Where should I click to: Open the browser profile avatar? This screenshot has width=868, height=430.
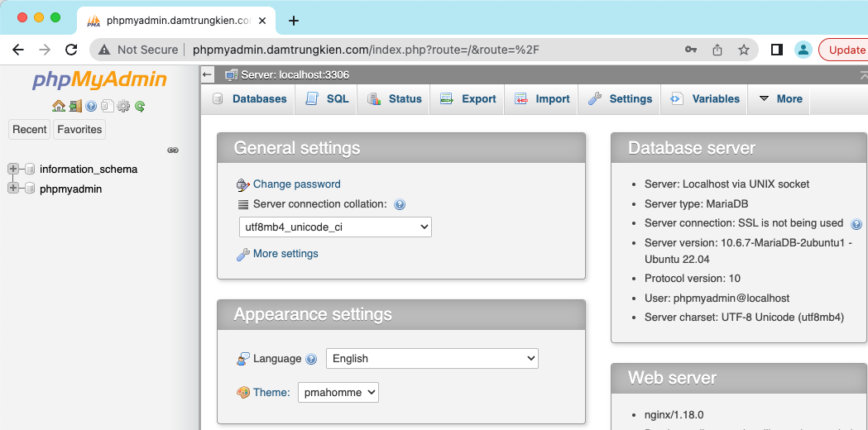[803, 50]
